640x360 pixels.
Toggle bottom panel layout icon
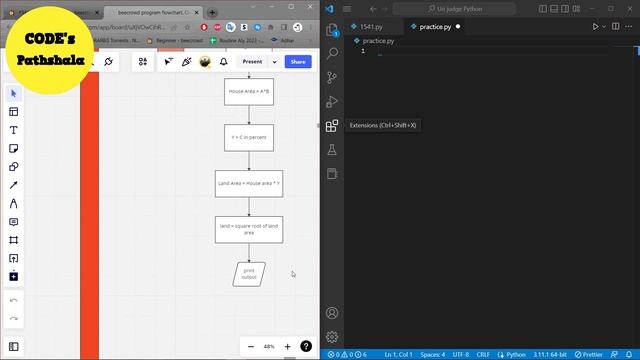point(554,9)
